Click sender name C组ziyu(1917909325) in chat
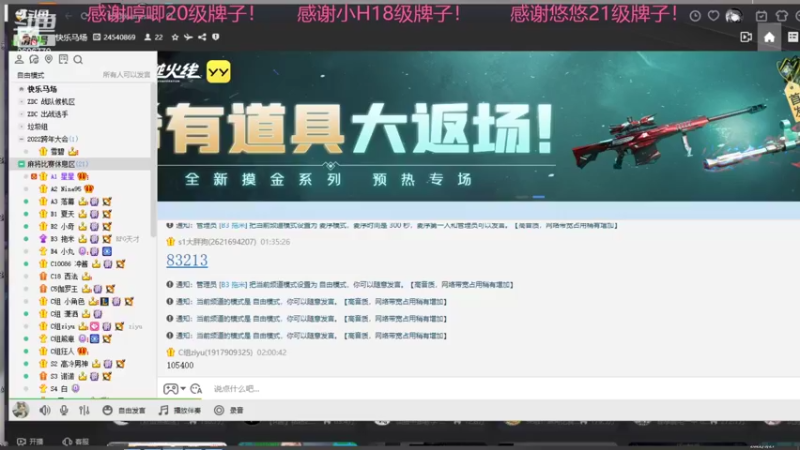The width and height of the screenshot is (800, 450). pyautogui.click(x=215, y=353)
